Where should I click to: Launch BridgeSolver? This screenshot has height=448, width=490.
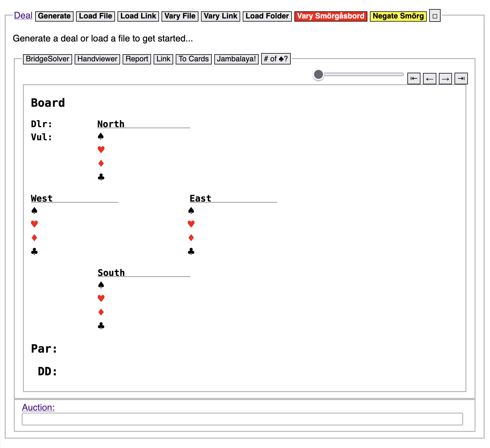tap(47, 59)
